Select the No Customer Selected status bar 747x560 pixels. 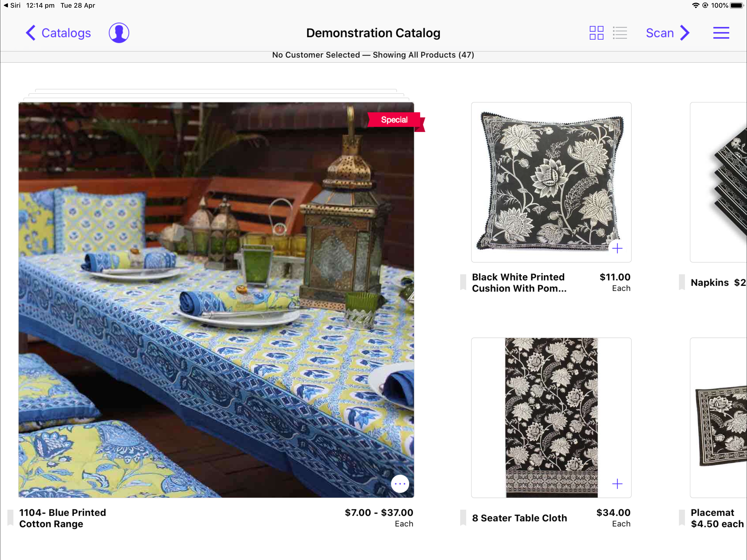(373, 55)
